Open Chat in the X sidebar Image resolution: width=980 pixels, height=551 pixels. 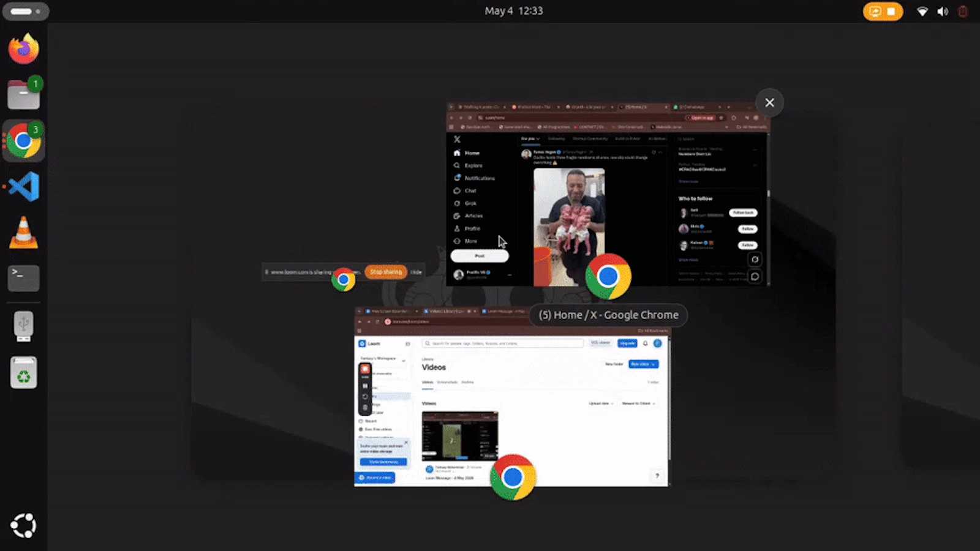[465, 190]
